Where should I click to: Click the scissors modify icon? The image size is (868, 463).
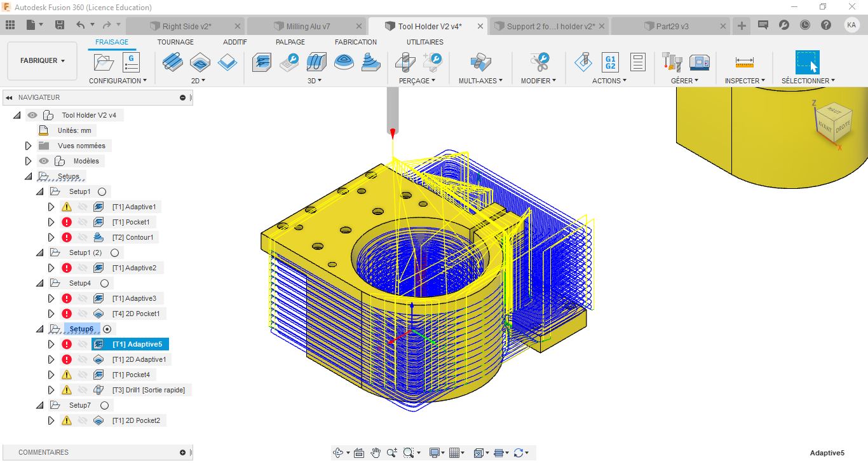540,62
